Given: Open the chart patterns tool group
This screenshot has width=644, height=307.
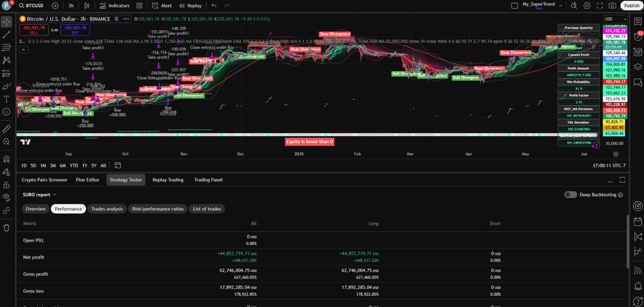Looking at the screenshot, I should click(x=6, y=60).
